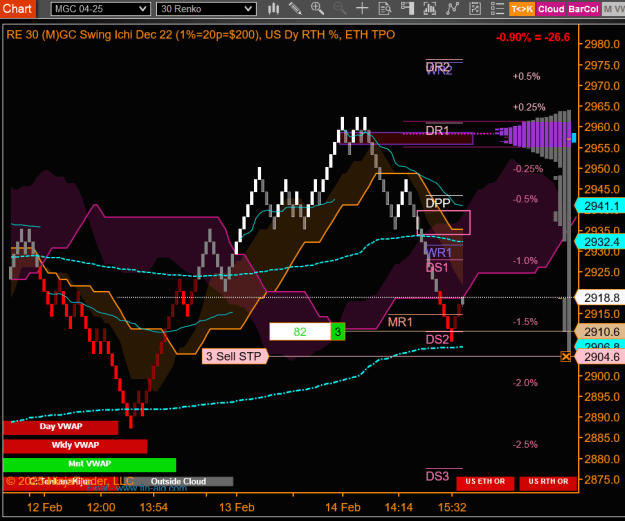Click the US ETH OR red box

pos(485,482)
